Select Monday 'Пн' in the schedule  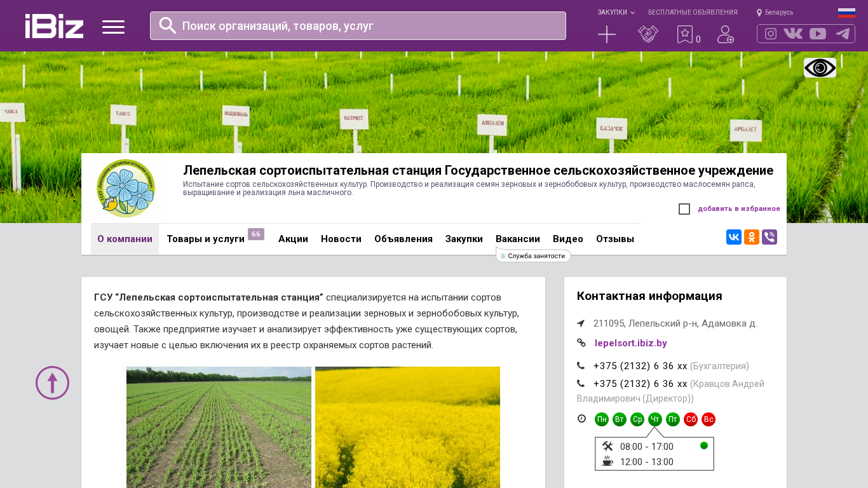602,419
